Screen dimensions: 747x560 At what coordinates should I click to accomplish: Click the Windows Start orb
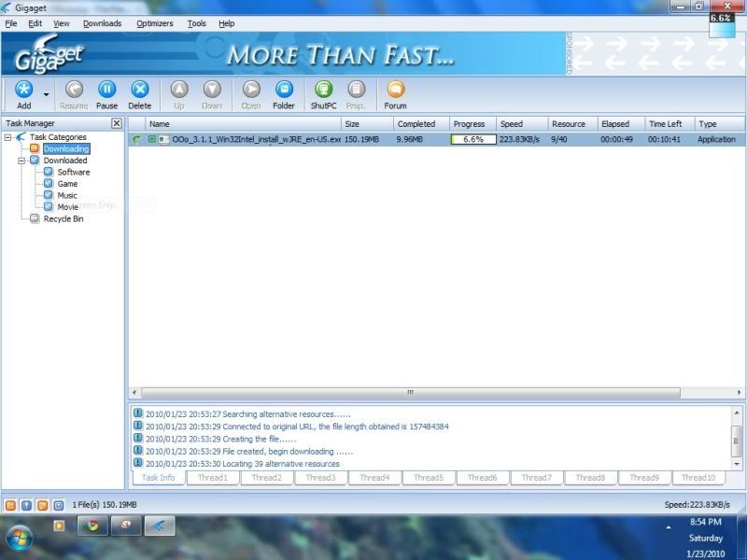[20, 536]
